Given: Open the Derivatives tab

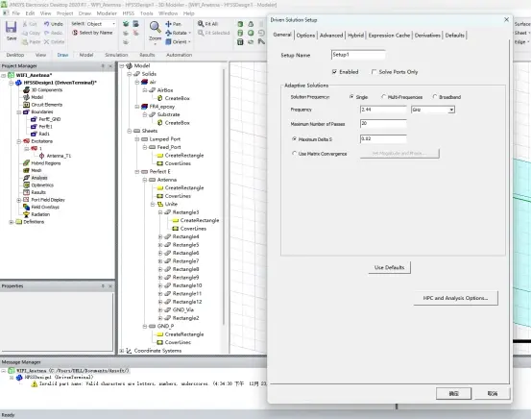Looking at the screenshot, I should 427,35.
